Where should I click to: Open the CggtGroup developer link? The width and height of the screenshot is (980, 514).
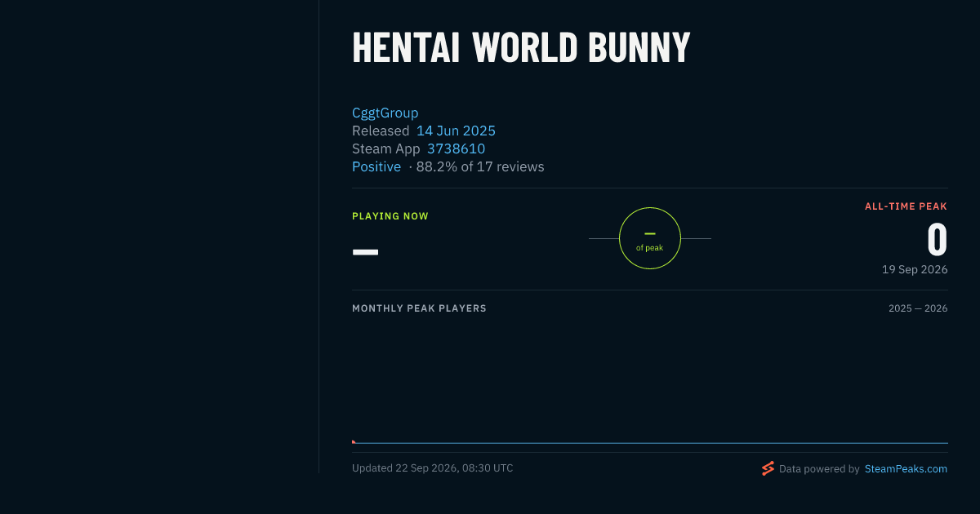385,113
